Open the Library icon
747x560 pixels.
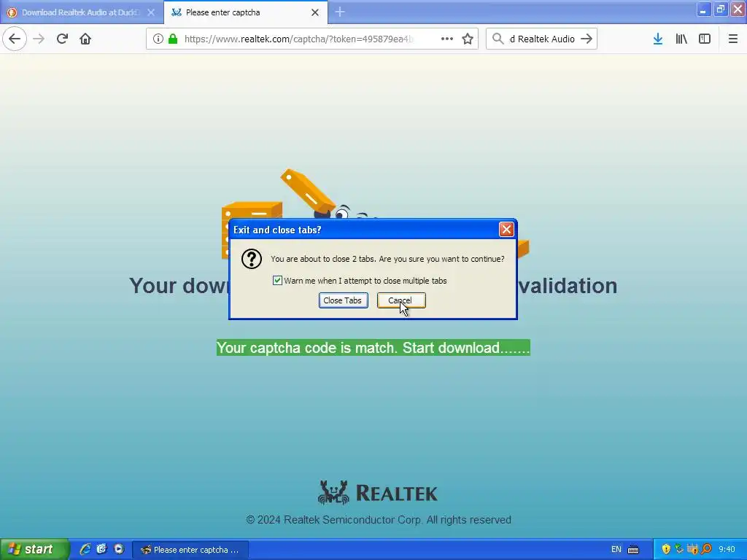tap(681, 39)
